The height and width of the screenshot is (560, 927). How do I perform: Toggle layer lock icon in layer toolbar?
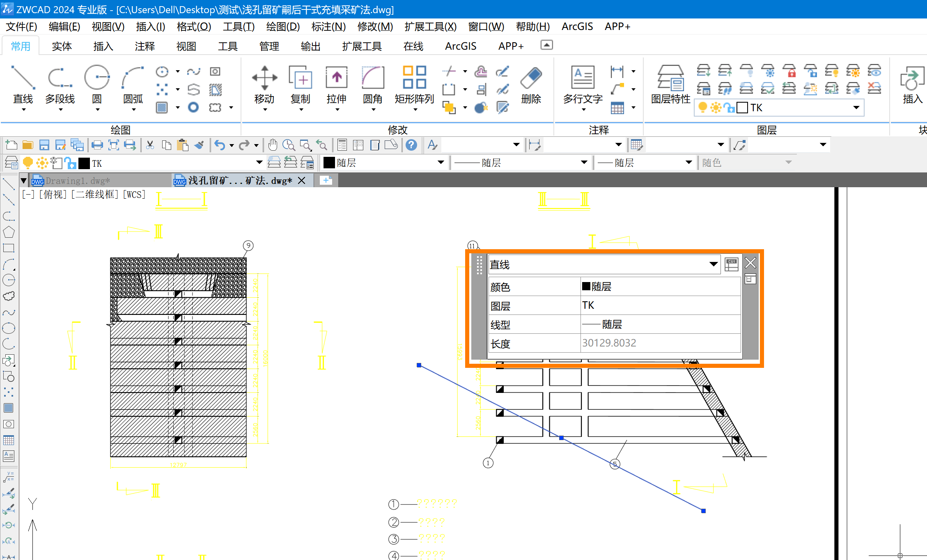71,163
